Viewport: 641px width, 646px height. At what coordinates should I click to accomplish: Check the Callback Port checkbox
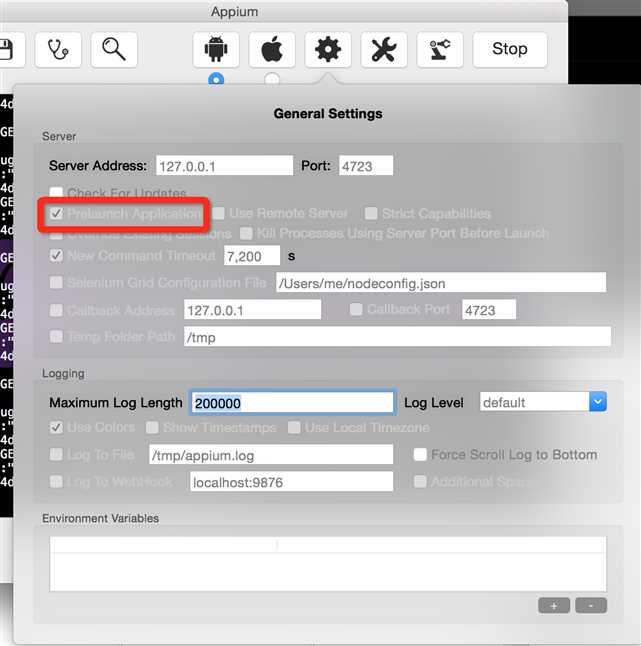tap(356, 309)
